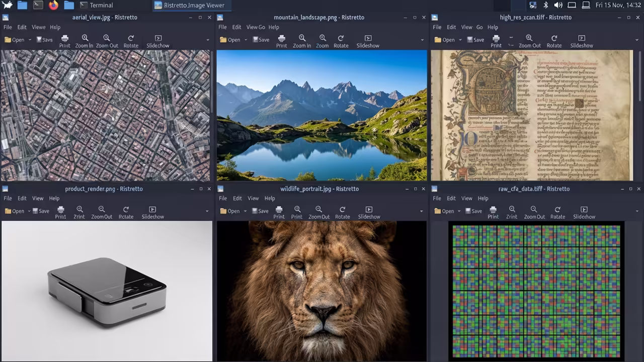Screen dimensions: 644x362
Task: Open Firefox from the top panel
Action: coord(53,5)
